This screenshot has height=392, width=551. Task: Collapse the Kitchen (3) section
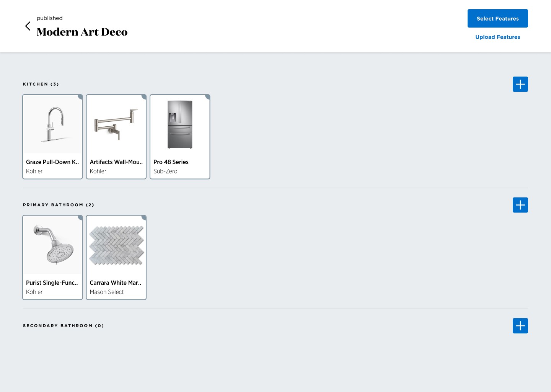[41, 84]
